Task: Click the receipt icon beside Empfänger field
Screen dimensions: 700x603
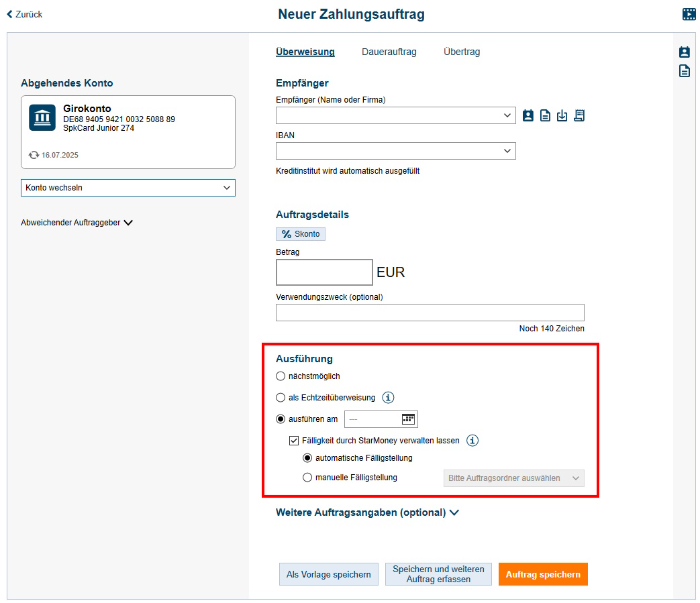Action: 579,115
